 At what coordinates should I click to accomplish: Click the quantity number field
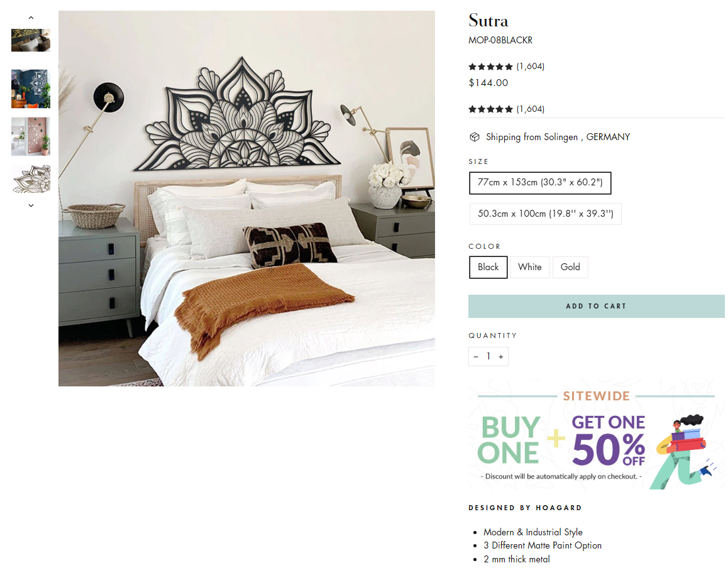(x=488, y=357)
